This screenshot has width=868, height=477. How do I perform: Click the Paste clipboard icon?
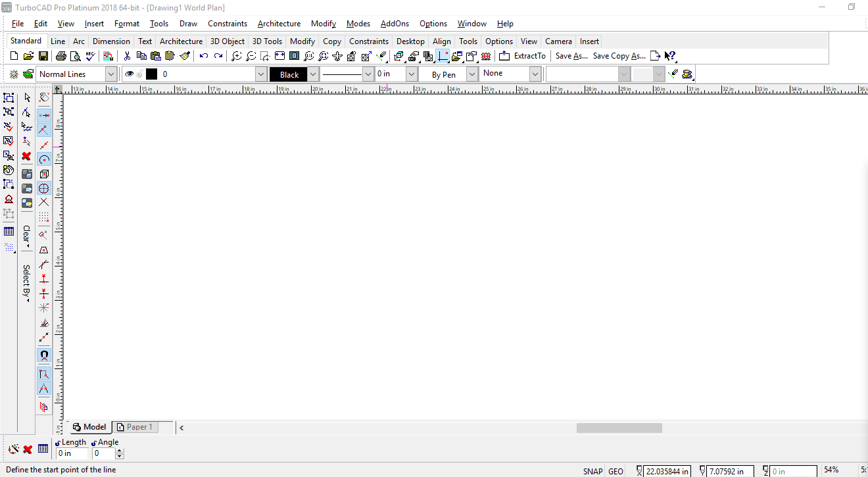tap(155, 56)
